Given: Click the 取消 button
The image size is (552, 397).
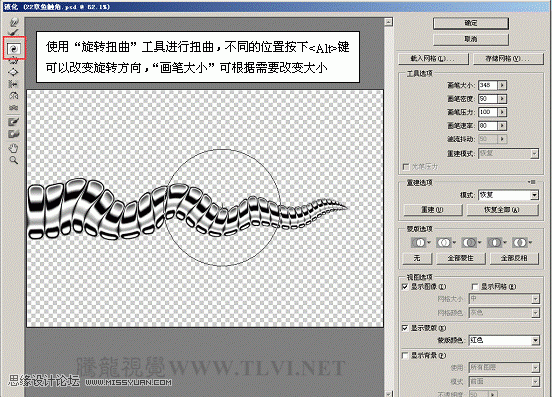Looking at the screenshot, I should [x=471, y=39].
